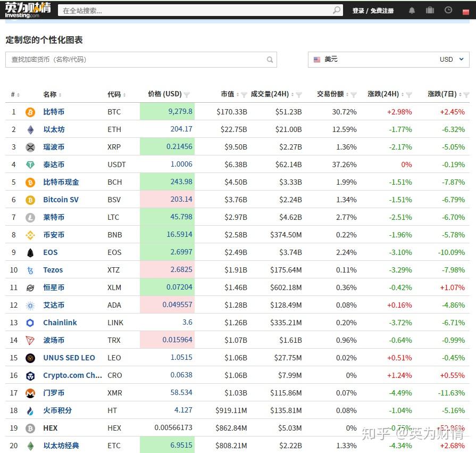Sort by 交易份额 column header
This screenshot has height=453, width=476.
pyautogui.click(x=332, y=94)
